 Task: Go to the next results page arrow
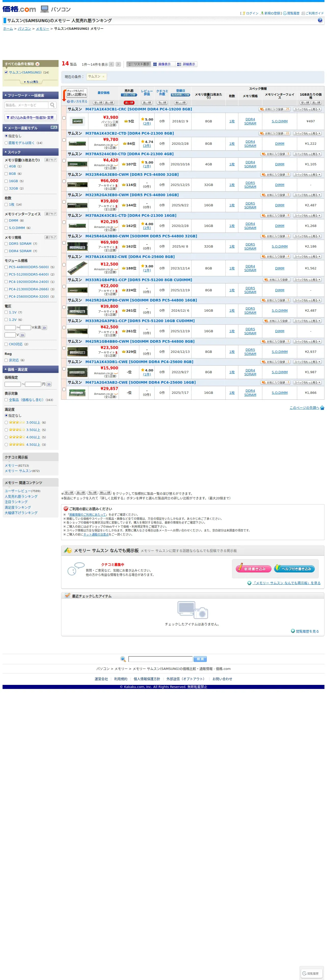118,64
